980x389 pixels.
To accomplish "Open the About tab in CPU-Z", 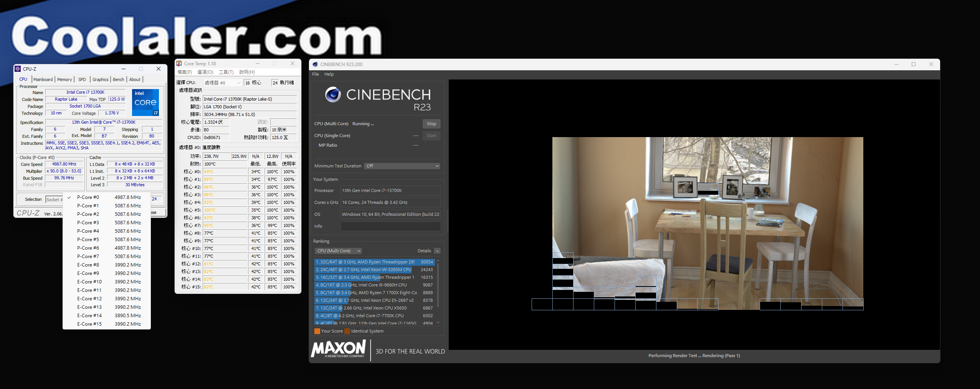I will [x=135, y=79].
